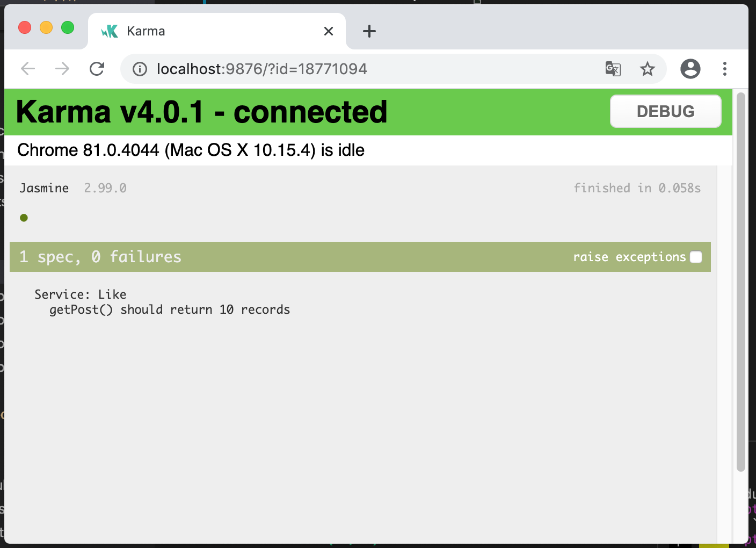Open Google Translate from the address bar
This screenshot has width=756, height=548.
click(x=613, y=69)
